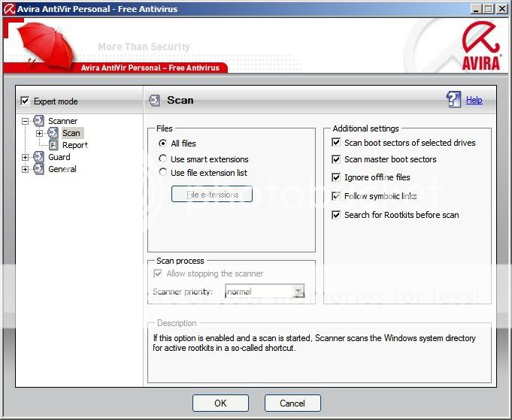Select Use smart extensions option

(162, 159)
